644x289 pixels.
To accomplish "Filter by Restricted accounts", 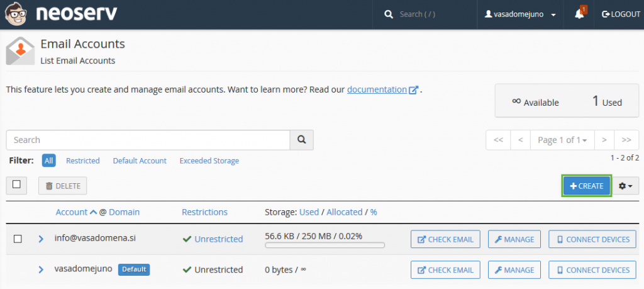I will pyautogui.click(x=83, y=161).
